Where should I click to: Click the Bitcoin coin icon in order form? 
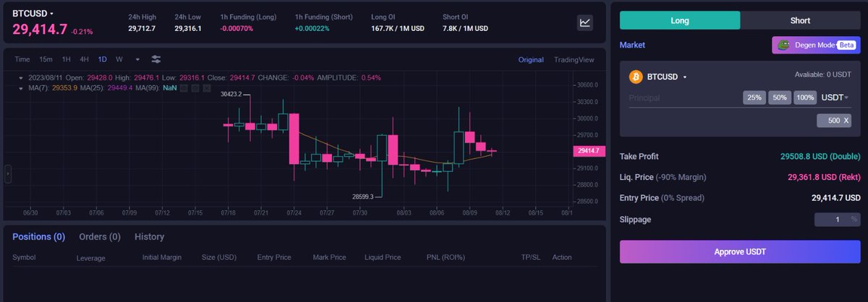pos(637,77)
